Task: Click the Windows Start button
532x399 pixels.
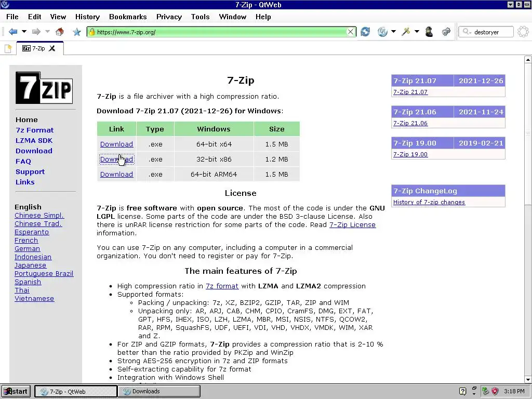Action: click(16, 391)
